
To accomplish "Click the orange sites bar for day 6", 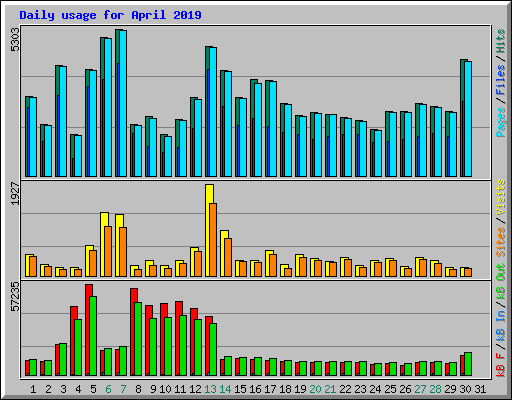I will tap(108, 251).
